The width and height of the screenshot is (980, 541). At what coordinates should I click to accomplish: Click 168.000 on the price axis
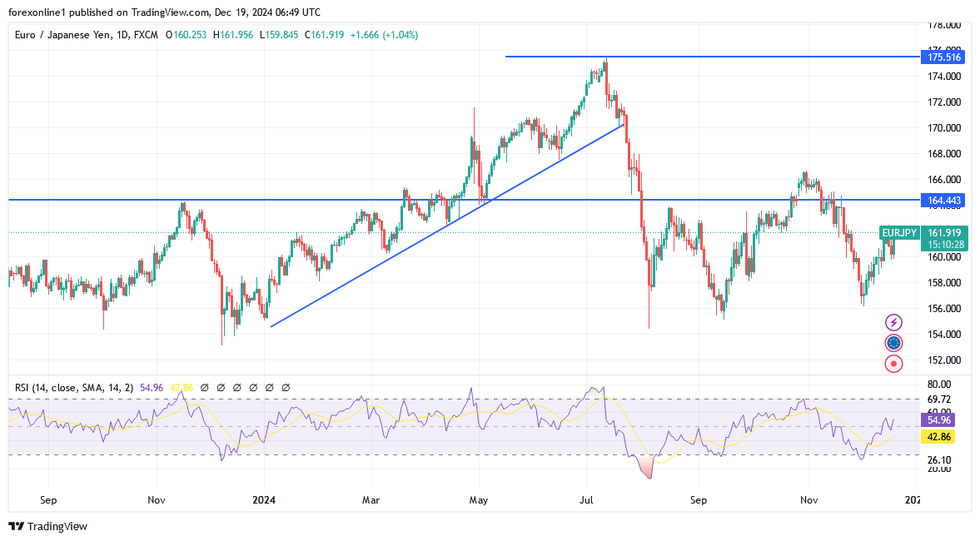tap(943, 154)
